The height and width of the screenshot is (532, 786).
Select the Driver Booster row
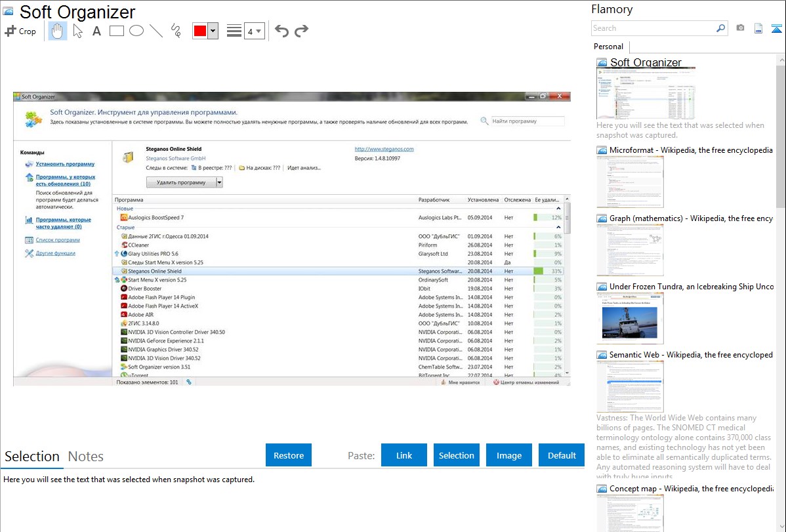pos(339,289)
